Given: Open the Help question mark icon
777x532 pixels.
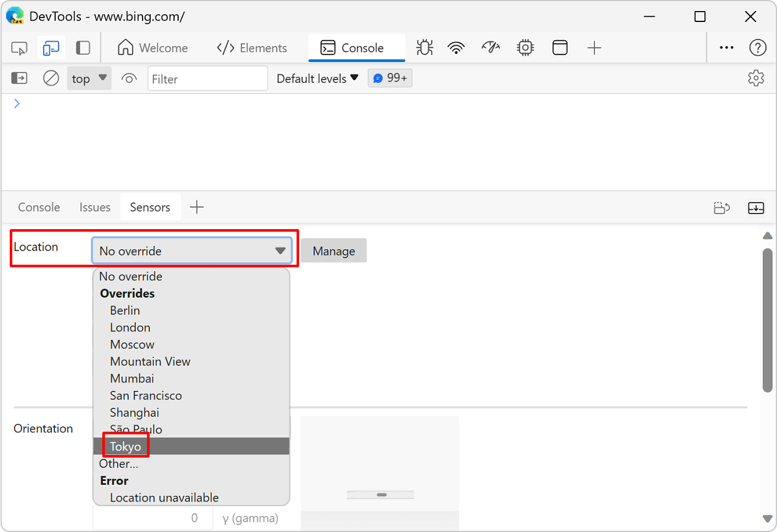Looking at the screenshot, I should (x=758, y=48).
